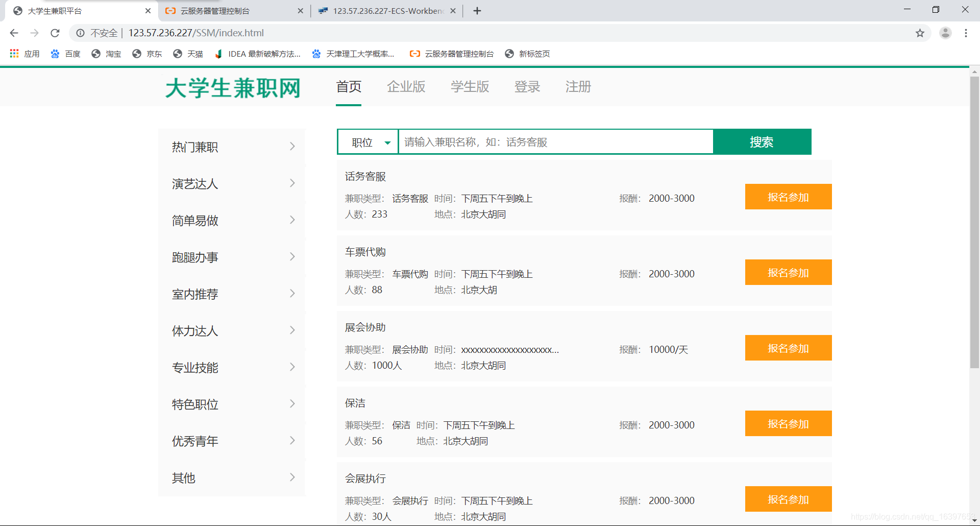This screenshot has height=526, width=980.
Task: Expand the 简单易做 category
Action: [x=232, y=221]
